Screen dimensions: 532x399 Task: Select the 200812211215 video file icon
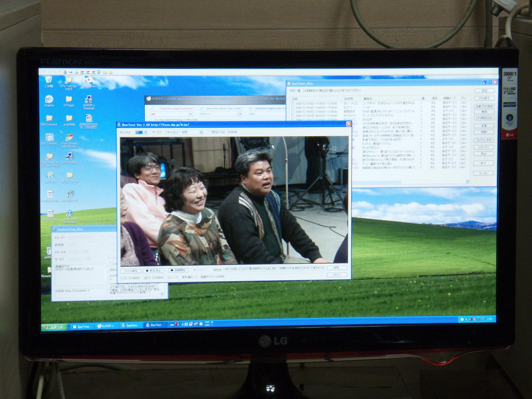(89, 122)
